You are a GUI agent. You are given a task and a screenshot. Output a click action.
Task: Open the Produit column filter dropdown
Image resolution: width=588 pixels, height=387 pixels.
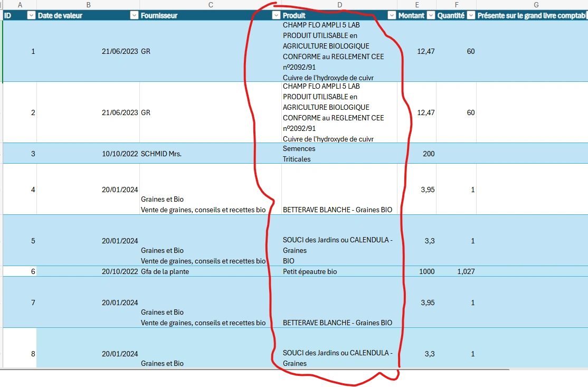[392, 15]
